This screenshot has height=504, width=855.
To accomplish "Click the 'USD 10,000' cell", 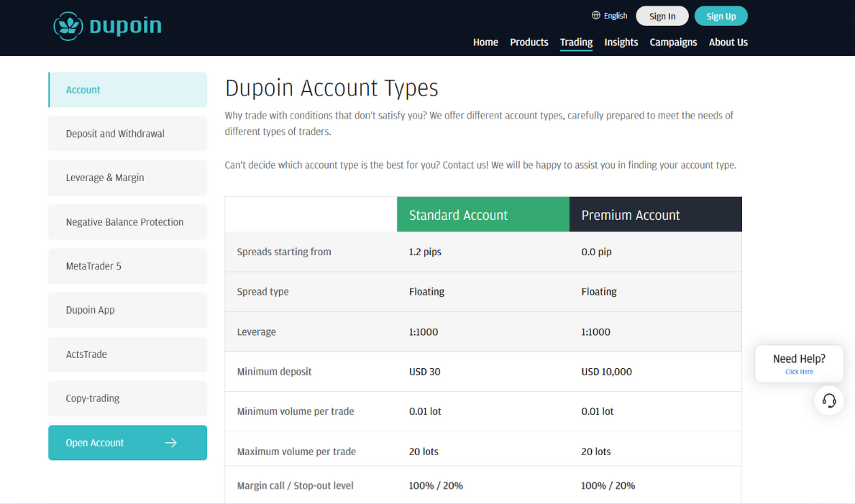I will point(606,372).
